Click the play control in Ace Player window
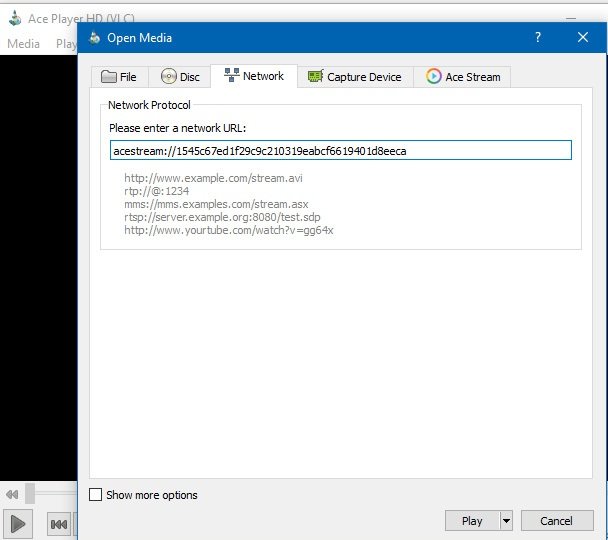The image size is (608, 540). (x=18, y=524)
